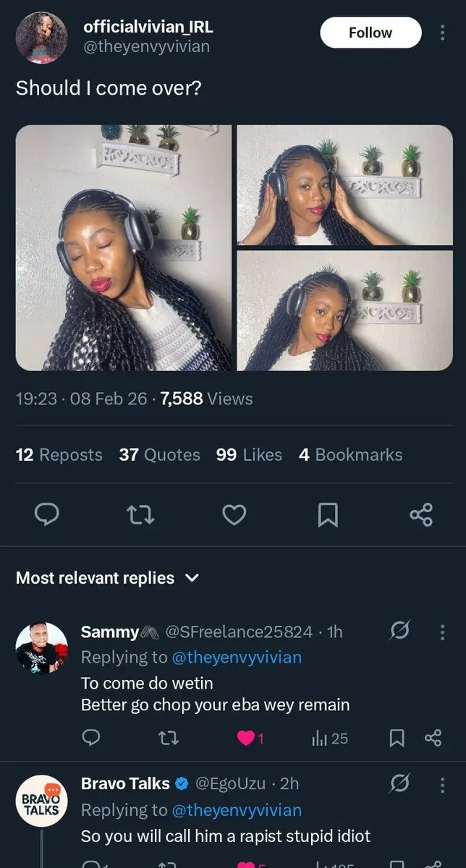View analytics icon on Sammy's reply
The height and width of the screenshot is (868, 466).
(318, 738)
